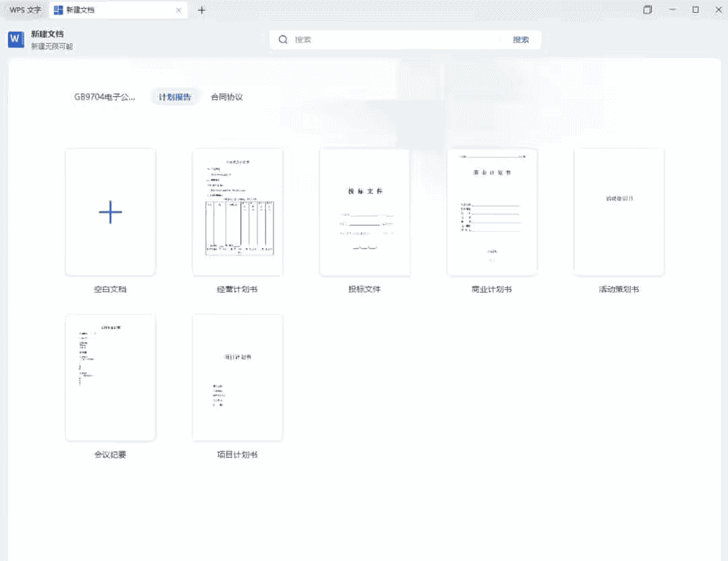Open the 会议纪要 template thumbnail
The height and width of the screenshot is (561, 728).
click(111, 378)
